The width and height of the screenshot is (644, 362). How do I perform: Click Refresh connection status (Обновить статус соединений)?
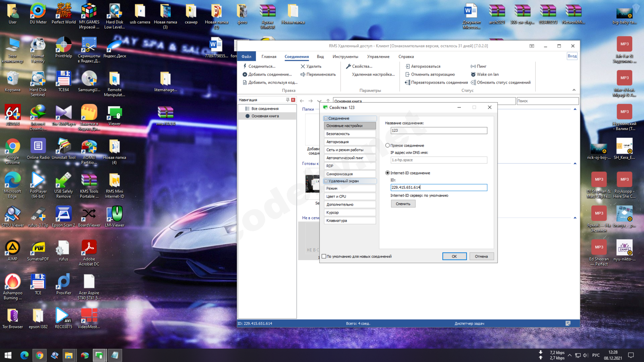(x=473, y=82)
